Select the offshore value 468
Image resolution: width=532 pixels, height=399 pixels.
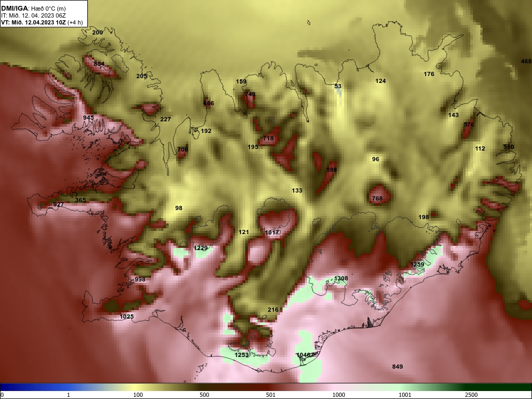coord(526,61)
